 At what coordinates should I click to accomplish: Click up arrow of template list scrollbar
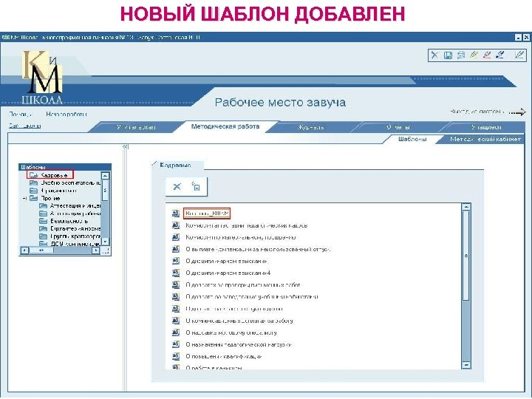[x=466, y=207]
